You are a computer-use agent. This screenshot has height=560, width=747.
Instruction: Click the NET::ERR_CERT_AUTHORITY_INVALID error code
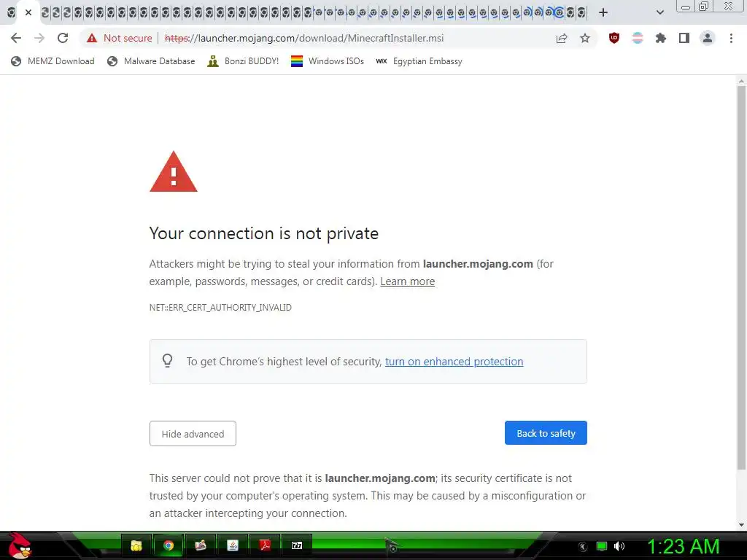pyautogui.click(x=220, y=308)
